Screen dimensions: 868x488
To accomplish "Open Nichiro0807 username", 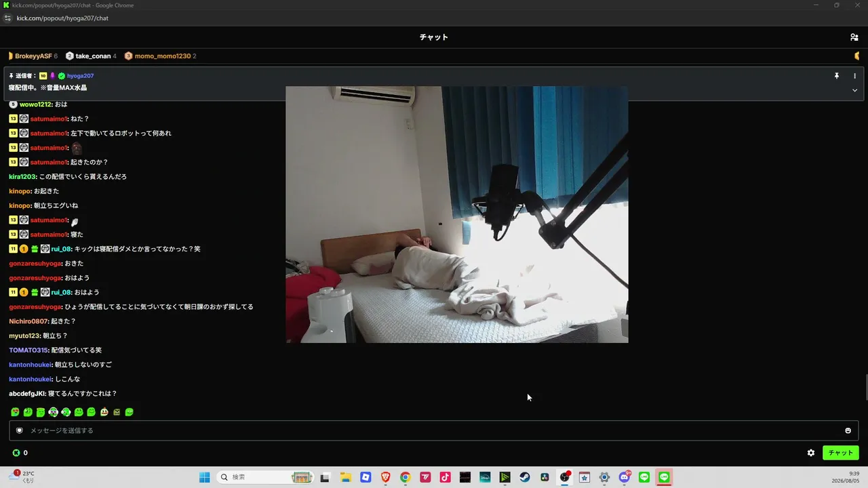I will tap(28, 321).
